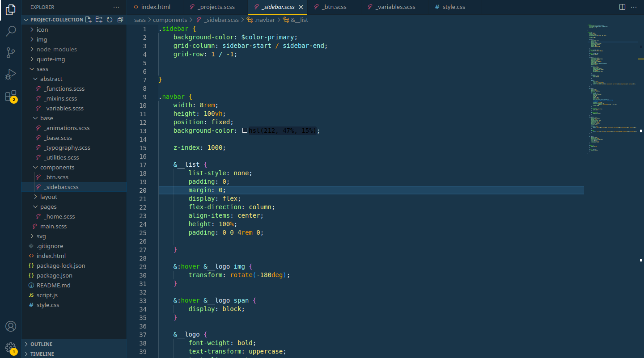The image size is (644, 358).
Task: Collapse all folders in explorer
Action: tap(120, 20)
